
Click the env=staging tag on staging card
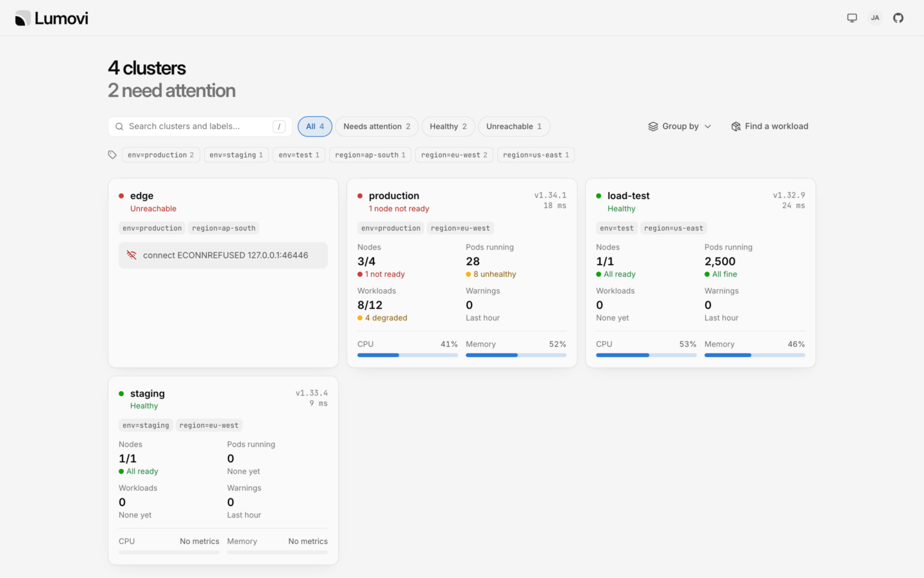pos(146,425)
